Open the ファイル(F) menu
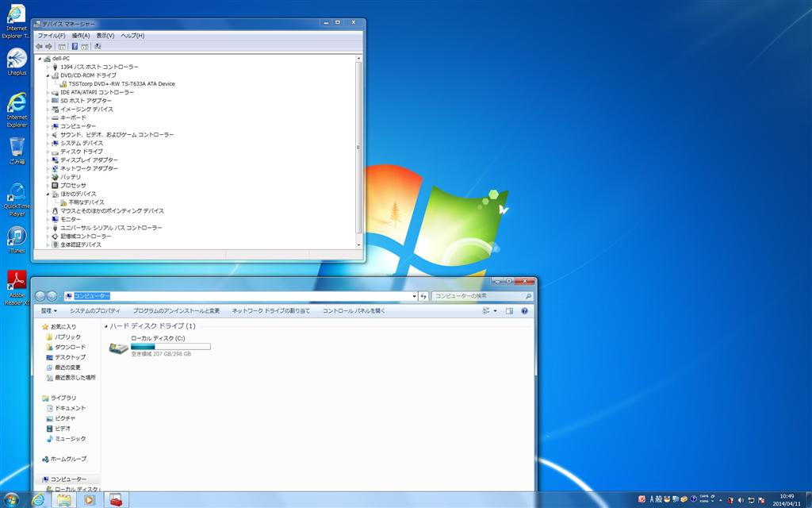This screenshot has width=812, height=508. coord(52,36)
